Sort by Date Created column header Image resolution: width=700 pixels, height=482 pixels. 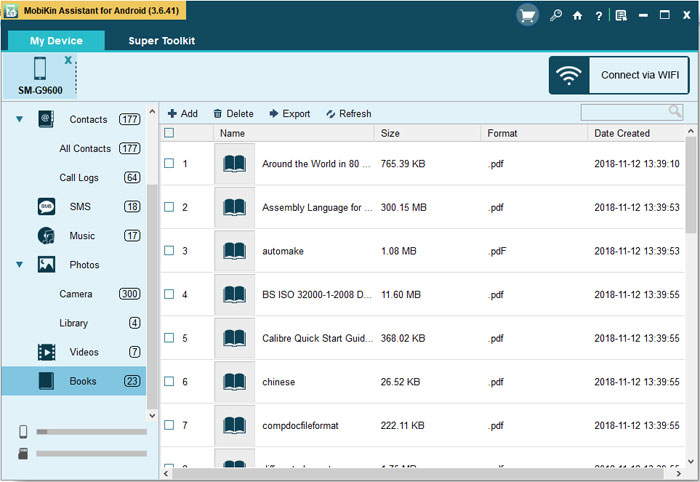636,133
